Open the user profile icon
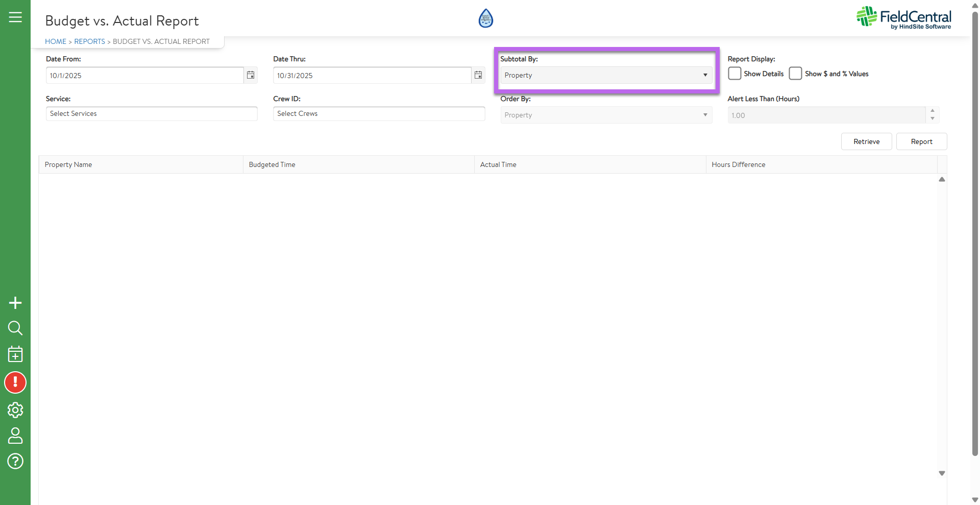The width and height of the screenshot is (980, 505). click(15, 436)
